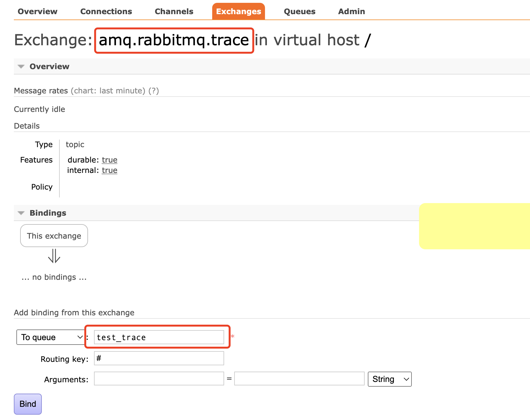Click the Arguments value input field

[299, 379]
